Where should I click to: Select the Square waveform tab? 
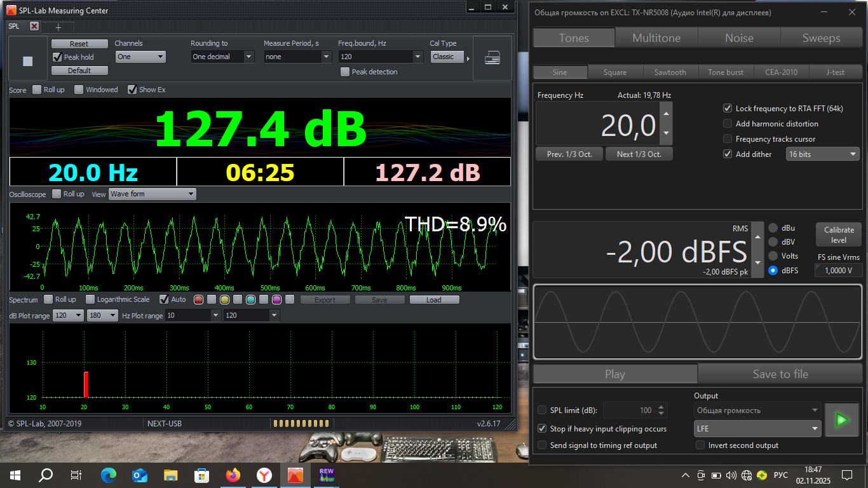614,72
